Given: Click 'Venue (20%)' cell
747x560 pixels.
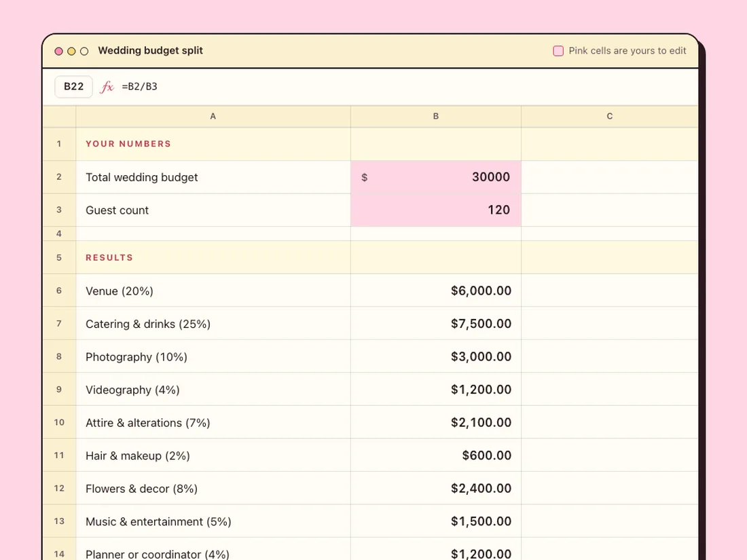Looking at the screenshot, I should [213, 291].
